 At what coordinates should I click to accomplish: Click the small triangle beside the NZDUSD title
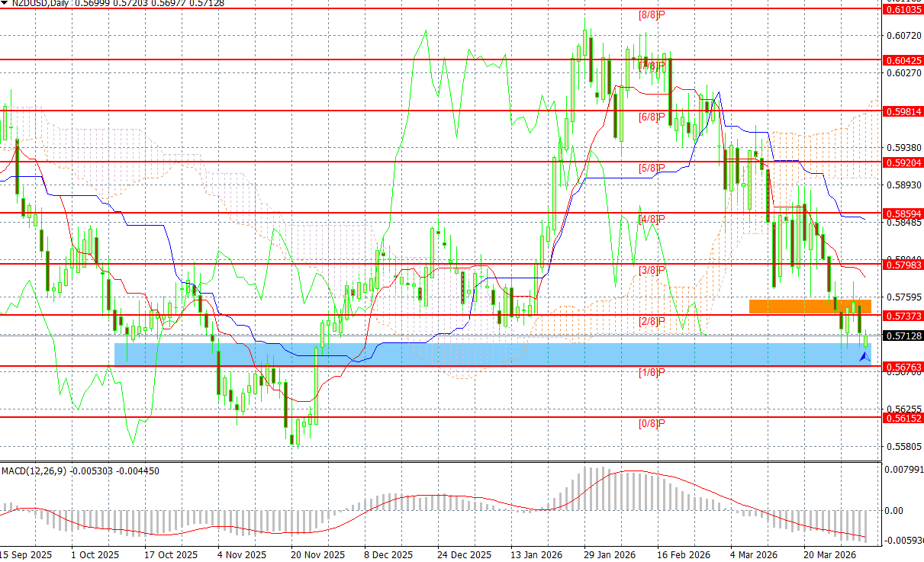(5, 3)
